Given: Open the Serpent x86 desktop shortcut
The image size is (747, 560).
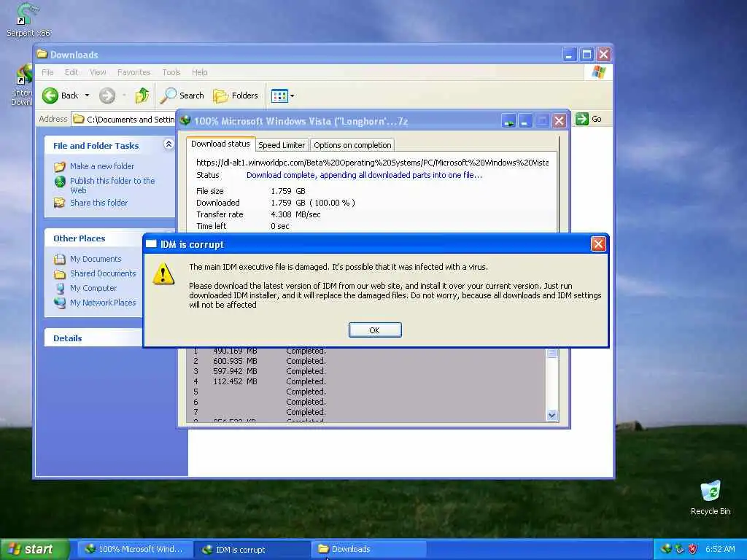Looking at the screenshot, I should (28, 20).
